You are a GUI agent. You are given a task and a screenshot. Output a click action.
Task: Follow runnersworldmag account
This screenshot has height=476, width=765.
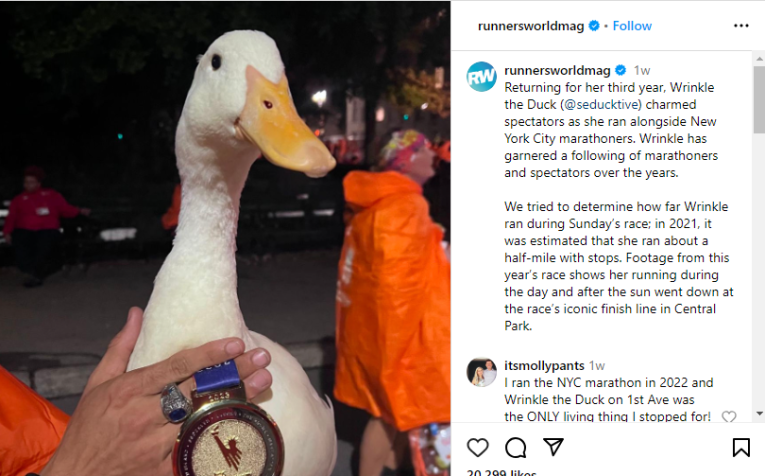632,26
